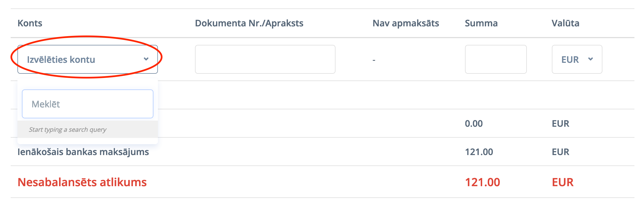Image resolution: width=644 pixels, height=203 pixels.
Task: Click the dash under Nav apmaksāts
Action: [374, 60]
